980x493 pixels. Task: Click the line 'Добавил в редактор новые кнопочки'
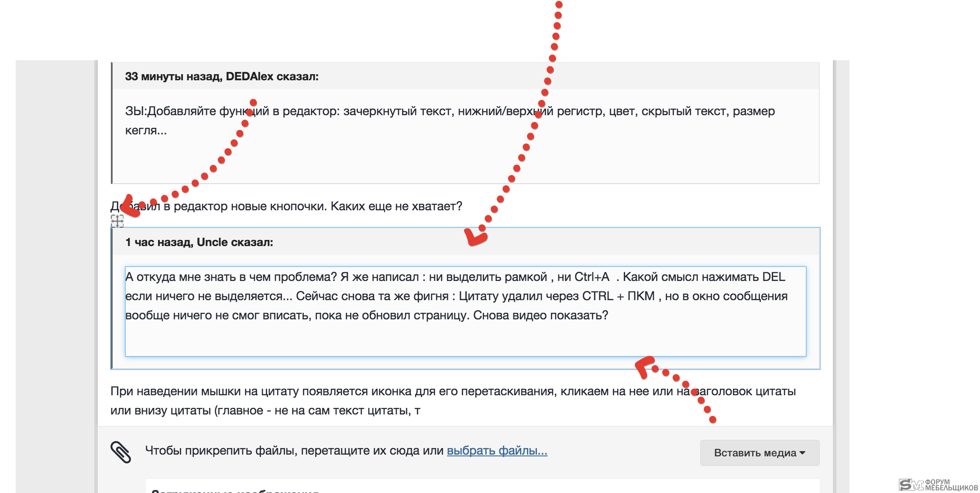point(218,206)
